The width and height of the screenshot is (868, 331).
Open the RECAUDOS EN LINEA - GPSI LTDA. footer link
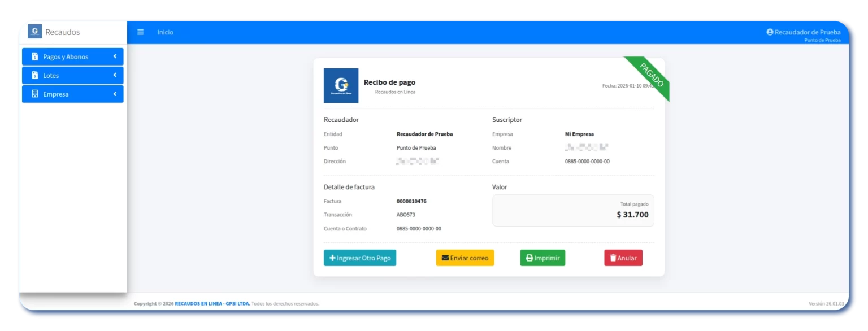(212, 304)
